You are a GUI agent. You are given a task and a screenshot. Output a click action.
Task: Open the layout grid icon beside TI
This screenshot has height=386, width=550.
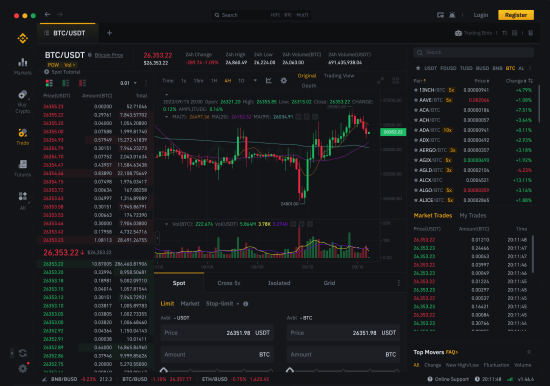point(515,33)
